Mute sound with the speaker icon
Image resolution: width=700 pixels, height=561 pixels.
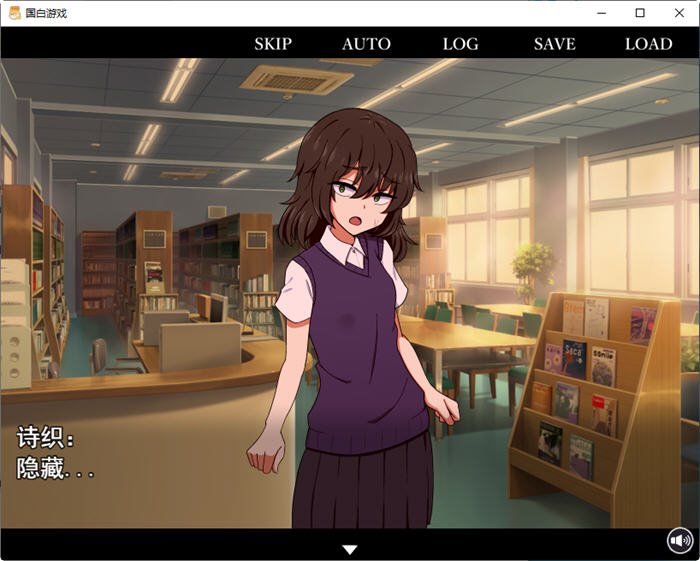click(x=680, y=540)
